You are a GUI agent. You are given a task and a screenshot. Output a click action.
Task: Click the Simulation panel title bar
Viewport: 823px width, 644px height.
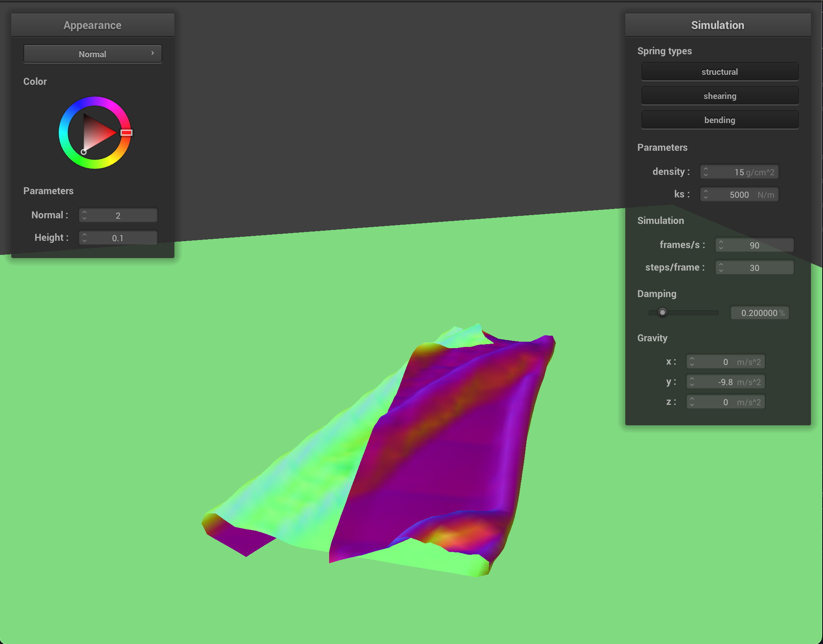(x=717, y=25)
